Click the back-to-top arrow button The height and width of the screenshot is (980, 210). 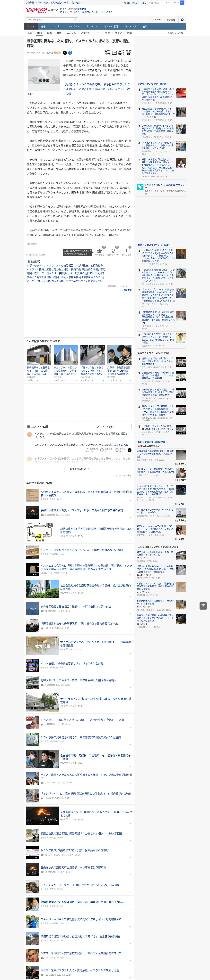point(203,606)
